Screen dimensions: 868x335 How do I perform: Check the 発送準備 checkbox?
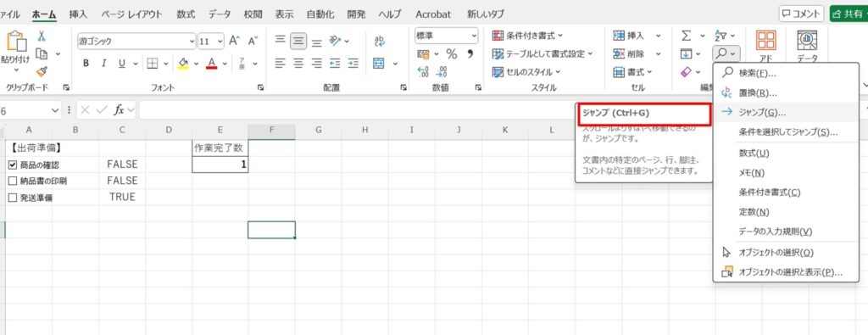click(14, 198)
